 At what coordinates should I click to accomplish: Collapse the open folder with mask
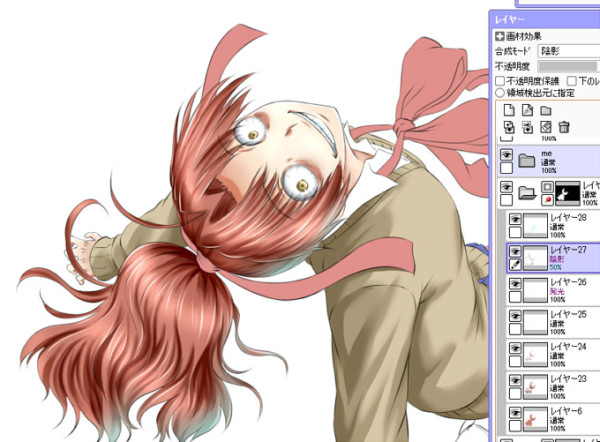click(x=527, y=193)
